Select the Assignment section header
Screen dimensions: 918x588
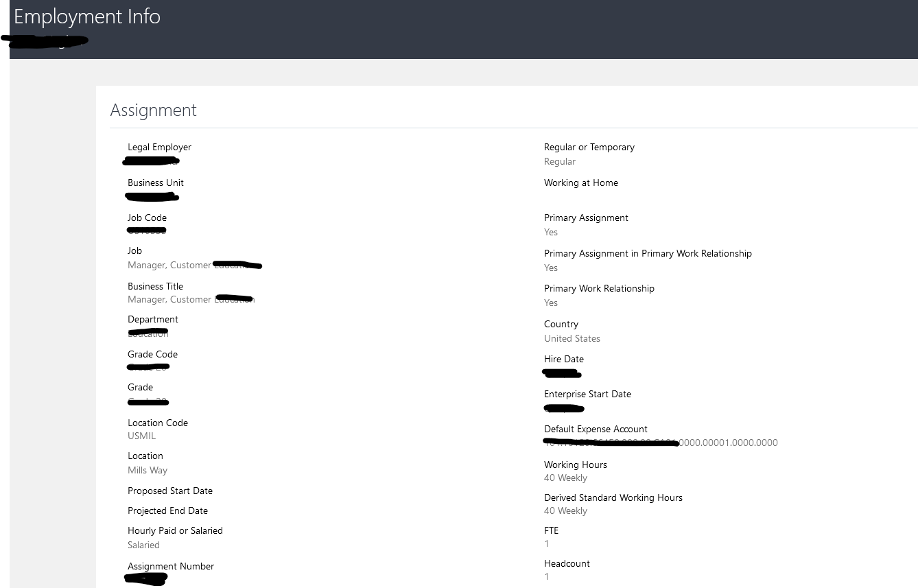153,110
